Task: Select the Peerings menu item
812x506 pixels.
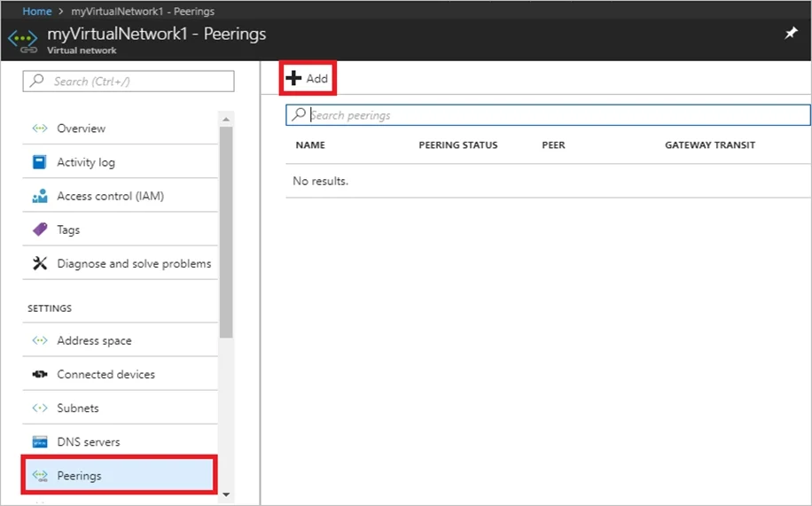Action: [120, 476]
